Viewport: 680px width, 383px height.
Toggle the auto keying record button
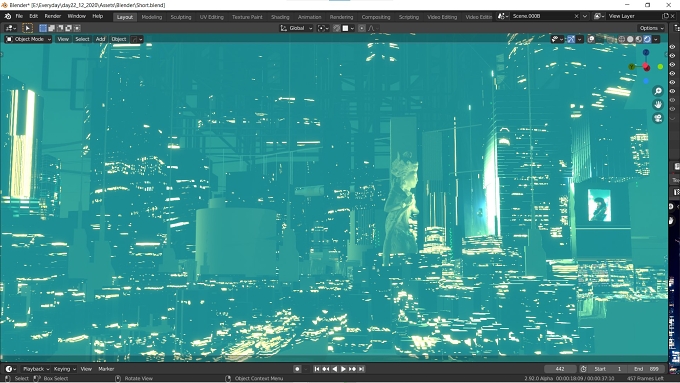point(297,369)
